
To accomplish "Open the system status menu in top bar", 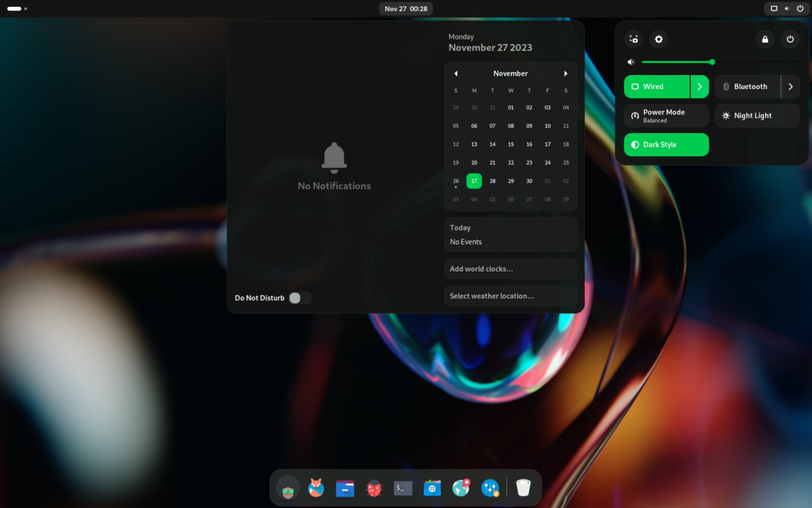I will point(787,8).
